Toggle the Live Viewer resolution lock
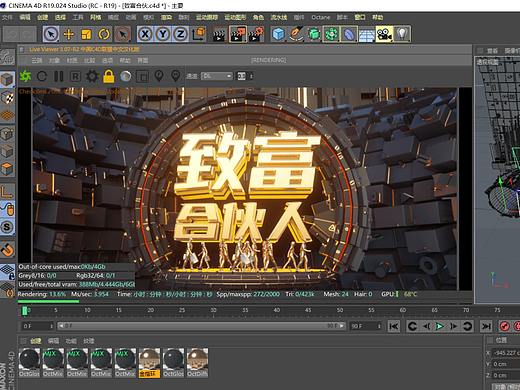 pyautogui.click(x=109, y=76)
